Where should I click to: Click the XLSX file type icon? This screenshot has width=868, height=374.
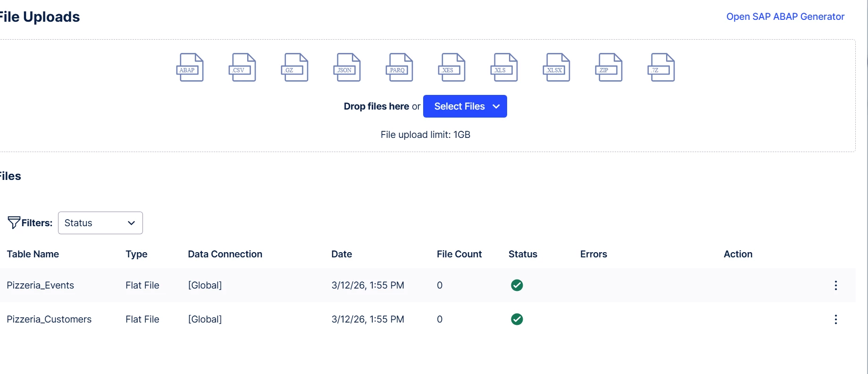556,68
